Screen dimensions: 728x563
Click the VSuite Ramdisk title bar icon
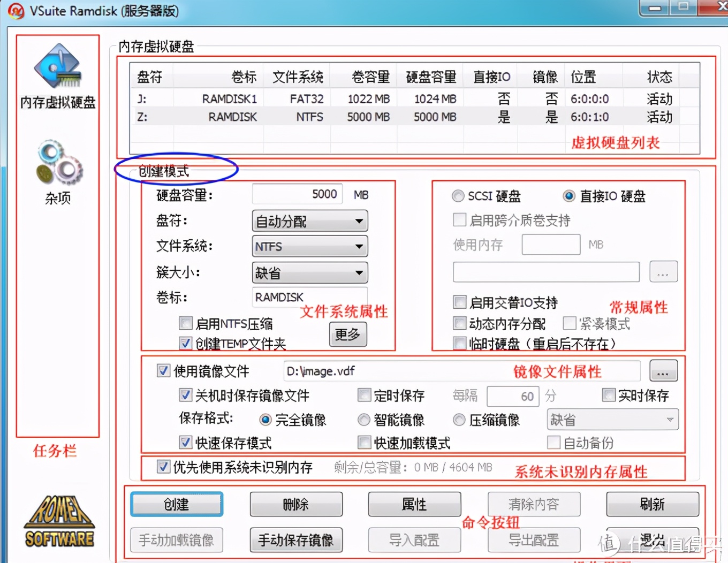pyautogui.click(x=15, y=11)
